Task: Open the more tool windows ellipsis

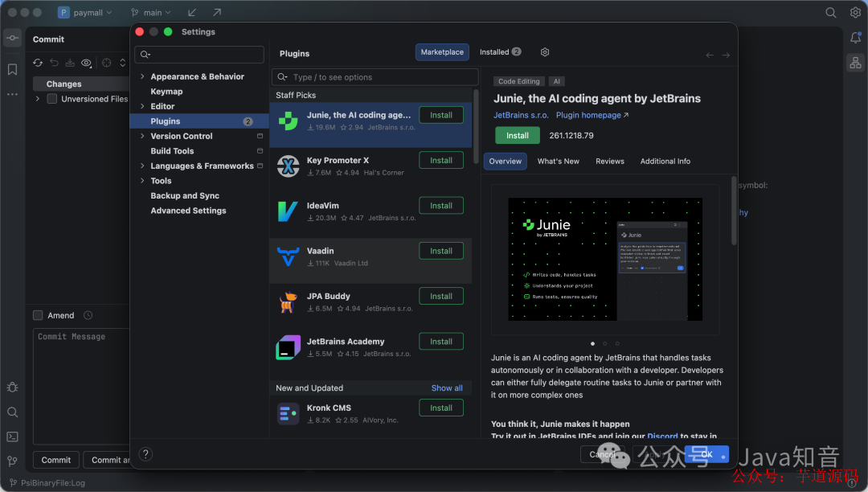Action: point(12,95)
